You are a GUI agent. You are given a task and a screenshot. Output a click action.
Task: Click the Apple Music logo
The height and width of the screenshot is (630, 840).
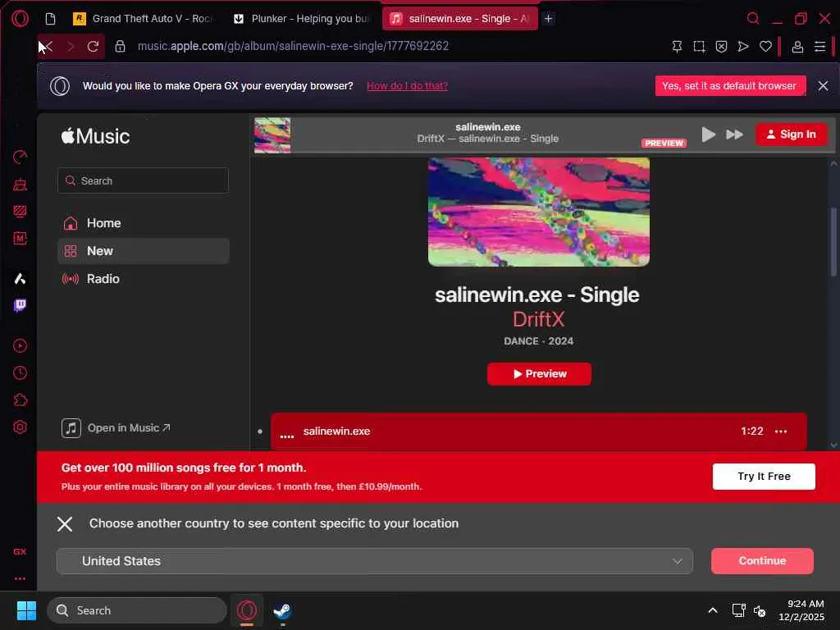pyautogui.click(x=95, y=137)
